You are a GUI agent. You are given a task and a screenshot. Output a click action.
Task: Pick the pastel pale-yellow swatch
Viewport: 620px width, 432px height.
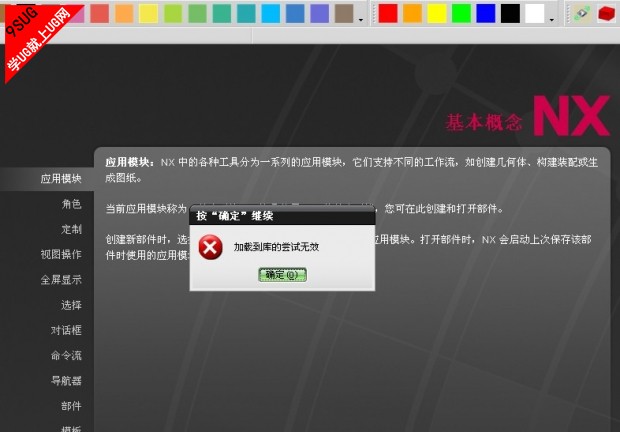148,13
